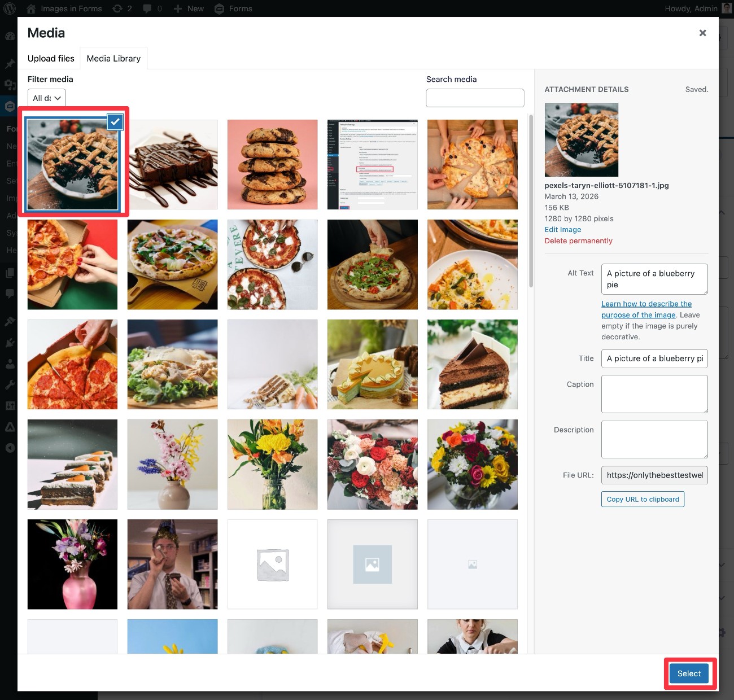Open the Edit Image link
The height and width of the screenshot is (700, 734).
[562, 229]
